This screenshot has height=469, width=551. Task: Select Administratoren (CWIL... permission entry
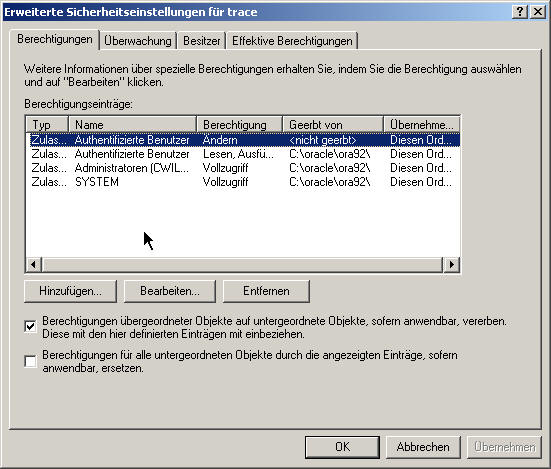243,168
